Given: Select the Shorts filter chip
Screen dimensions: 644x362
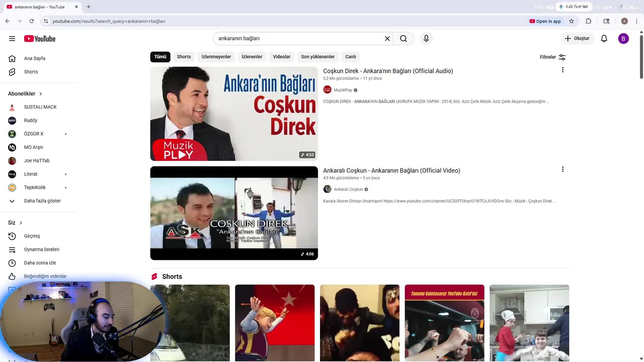Looking at the screenshot, I should [x=184, y=57].
